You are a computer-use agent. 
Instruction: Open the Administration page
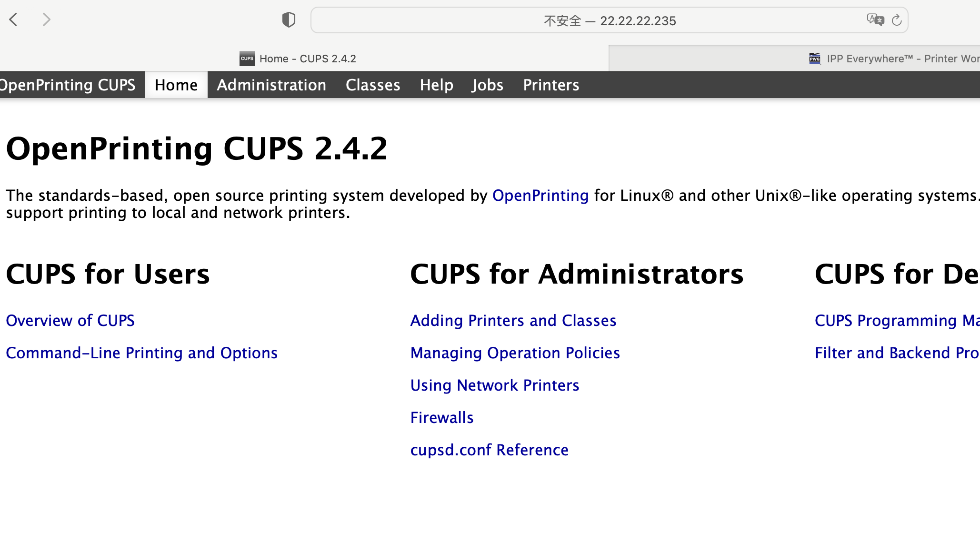[271, 85]
